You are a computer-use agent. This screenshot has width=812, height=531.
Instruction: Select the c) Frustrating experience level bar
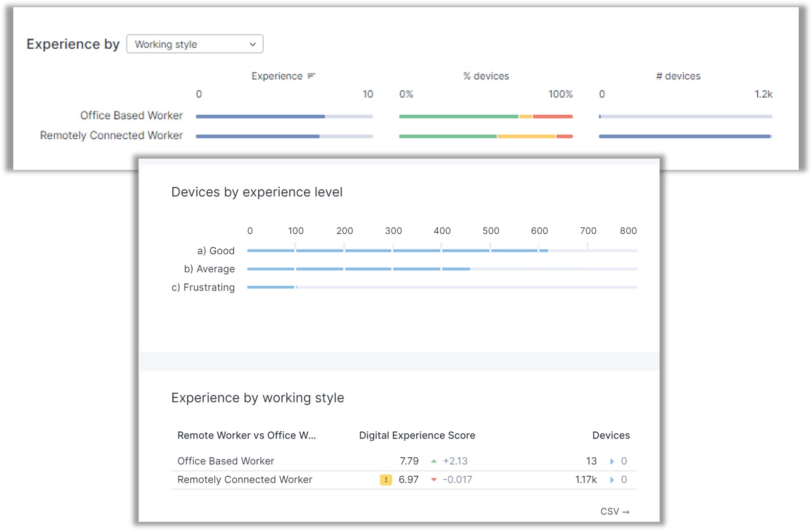coord(271,287)
